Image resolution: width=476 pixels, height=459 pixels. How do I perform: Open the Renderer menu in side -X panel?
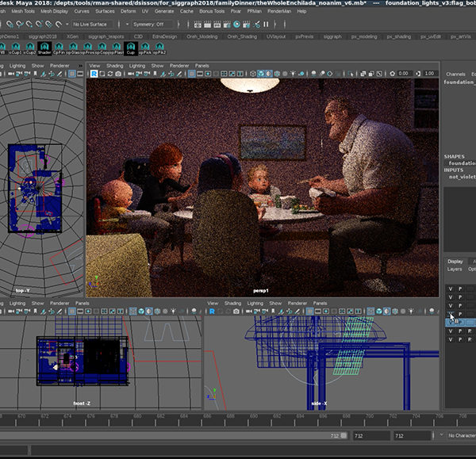297,303
